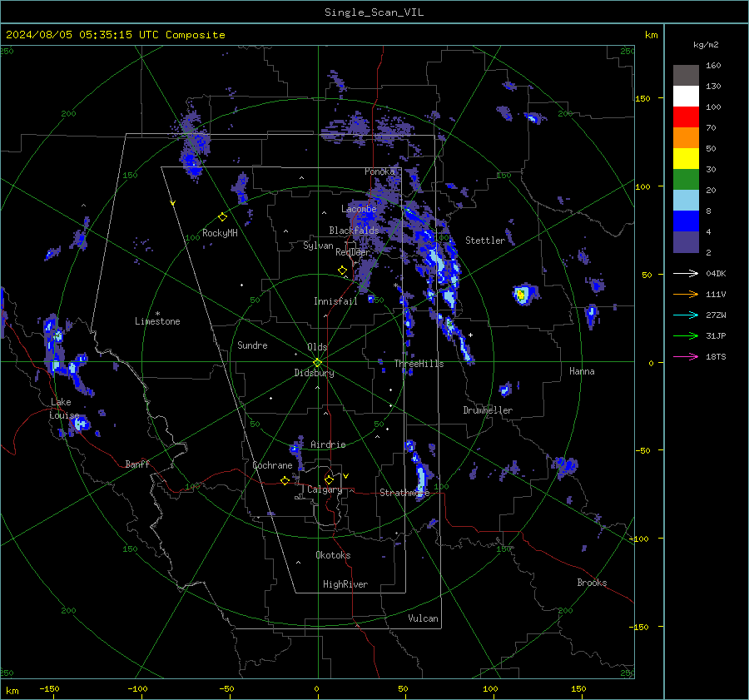Click the km label beside the timestamp row
The height and width of the screenshot is (700, 749).
(x=651, y=35)
